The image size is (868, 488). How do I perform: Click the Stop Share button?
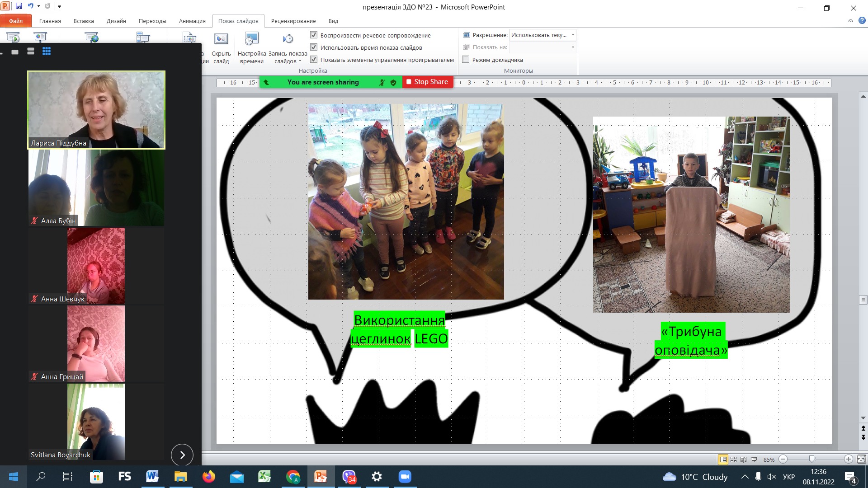point(427,82)
